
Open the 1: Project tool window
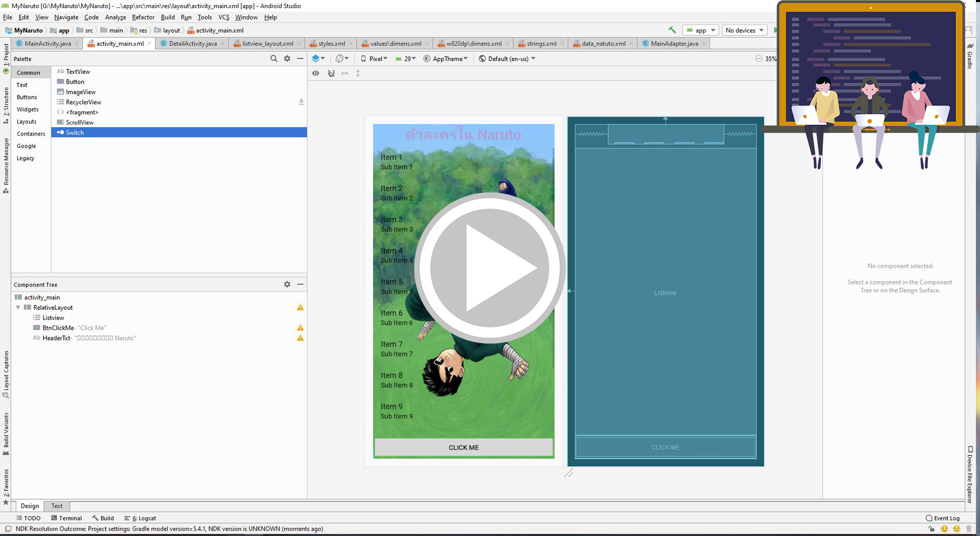6,55
